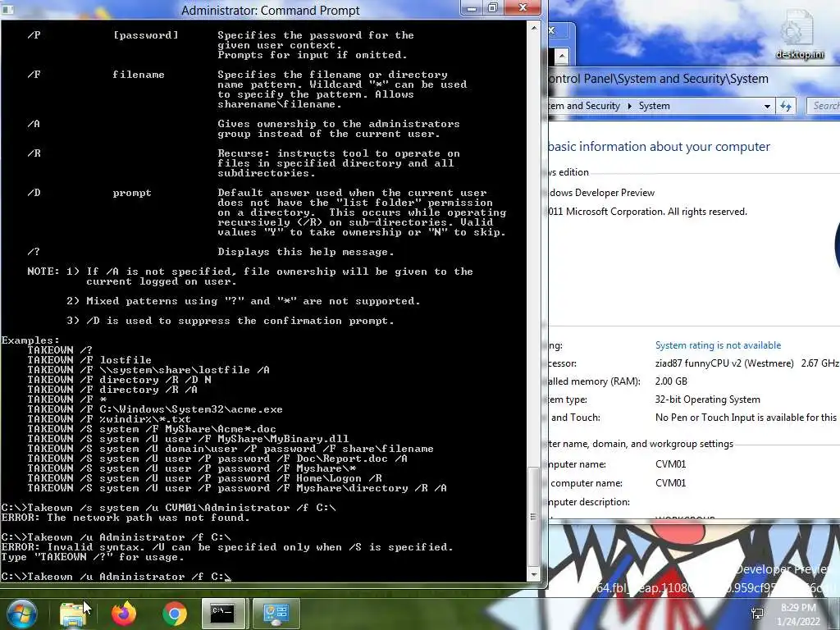Minimize the Command Prompt window
This screenshot has width=840, height=630.
coord(472,8)
